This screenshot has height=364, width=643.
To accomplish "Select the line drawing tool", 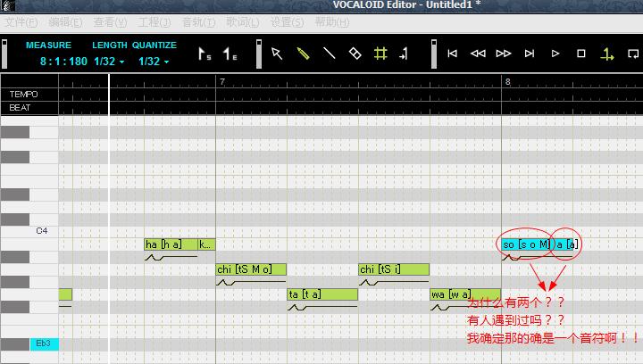I will pyautogui.click(x=329, y=54).
